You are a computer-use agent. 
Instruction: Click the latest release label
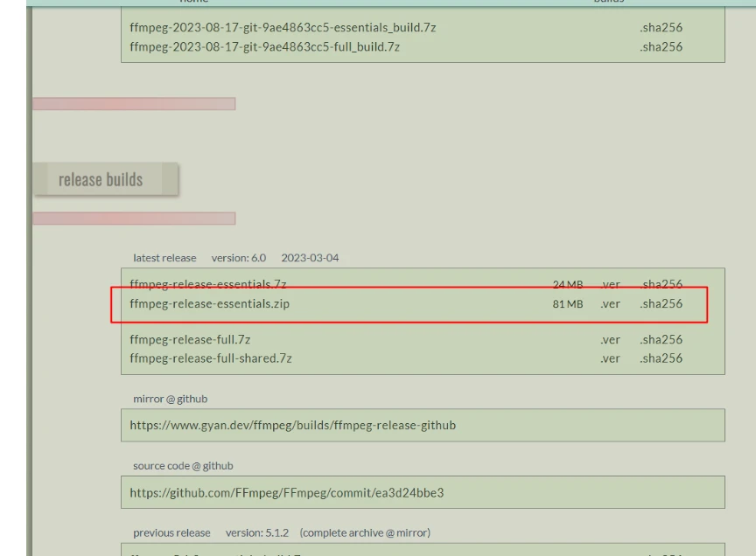[164, 258]
